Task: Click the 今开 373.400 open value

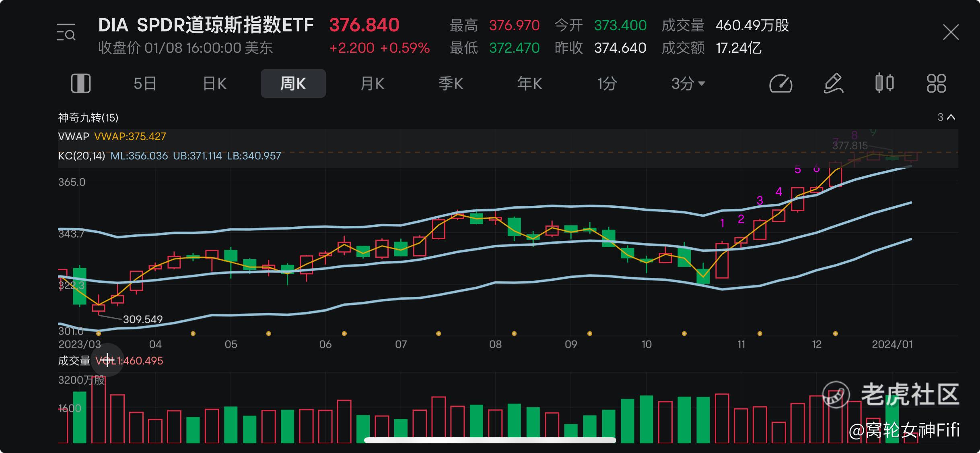Action: (x=601, y=25)
